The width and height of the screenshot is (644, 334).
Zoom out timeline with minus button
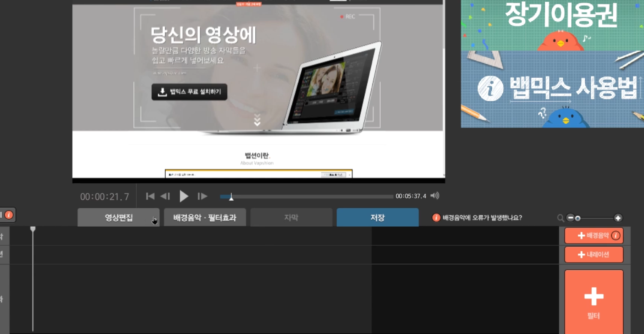pyautogui.click(x=570, y=218)
